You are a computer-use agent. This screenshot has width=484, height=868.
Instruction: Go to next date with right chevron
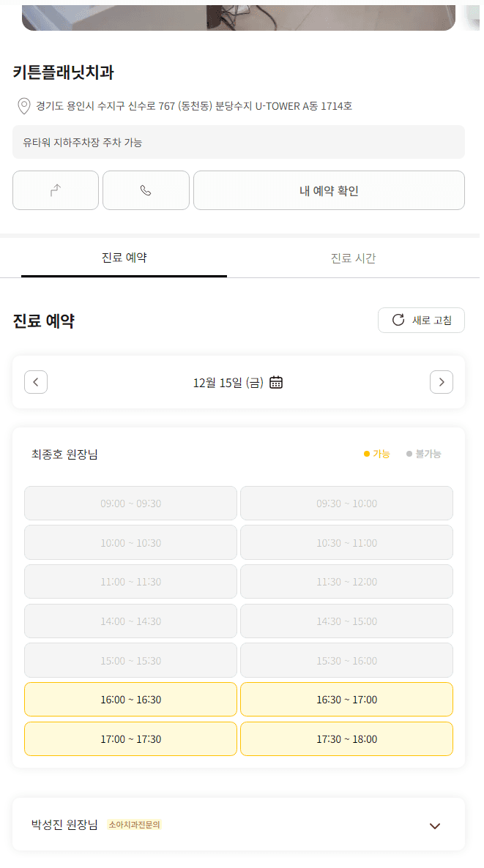pyautogui.click(x=441, y=382)
